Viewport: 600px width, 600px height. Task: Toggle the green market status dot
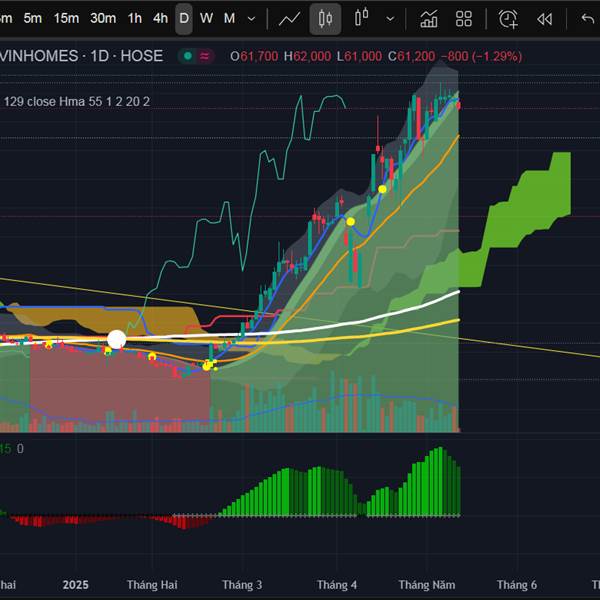click(188, 56)
